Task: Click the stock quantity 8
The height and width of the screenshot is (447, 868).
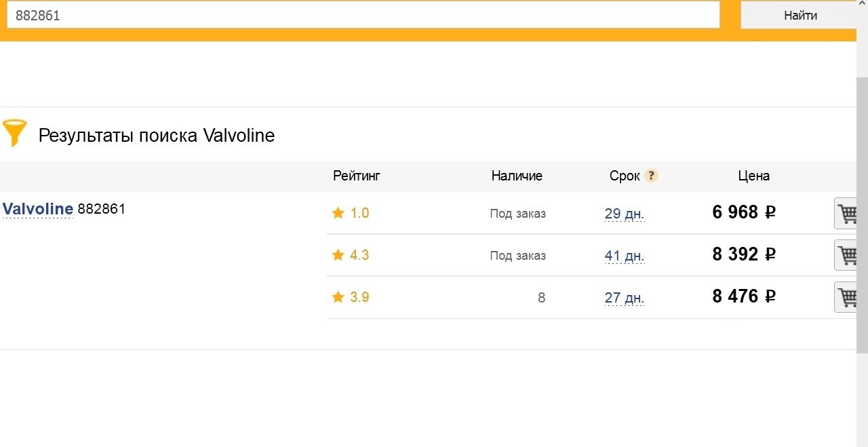Action: pyautogui.click(x=541, y=298)
